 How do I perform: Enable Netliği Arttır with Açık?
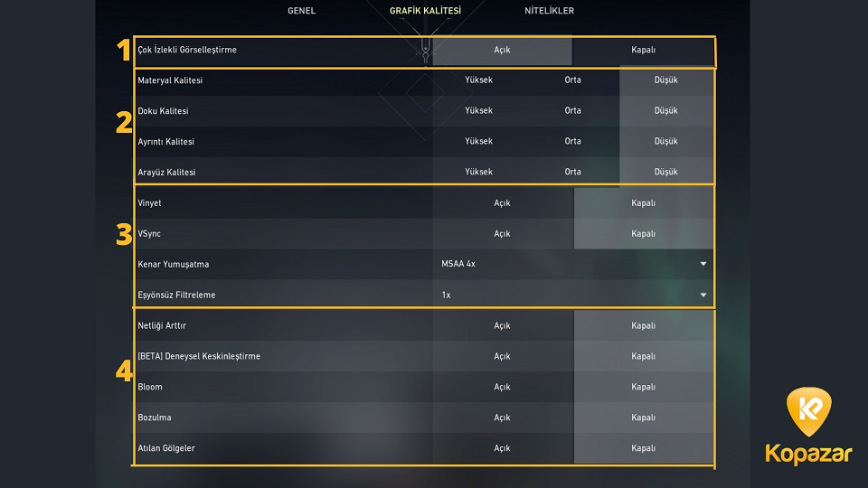(502, 325)
